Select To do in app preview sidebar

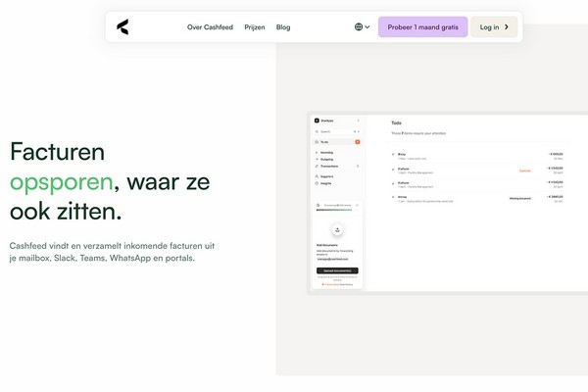(x=337, y=142)
